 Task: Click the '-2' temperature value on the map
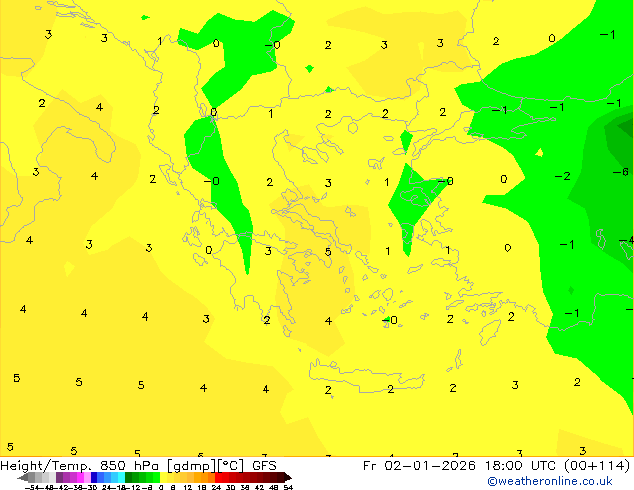(562, 176)
